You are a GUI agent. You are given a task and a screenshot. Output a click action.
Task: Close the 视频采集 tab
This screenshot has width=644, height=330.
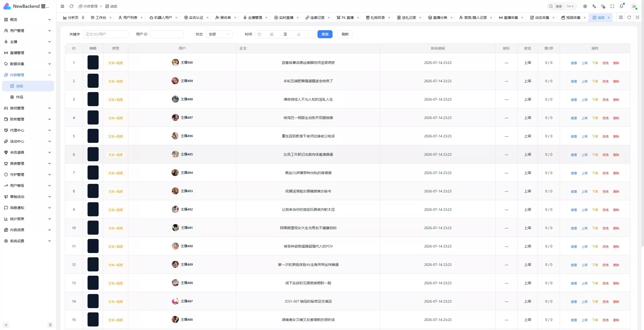click(x=584, y=18)
